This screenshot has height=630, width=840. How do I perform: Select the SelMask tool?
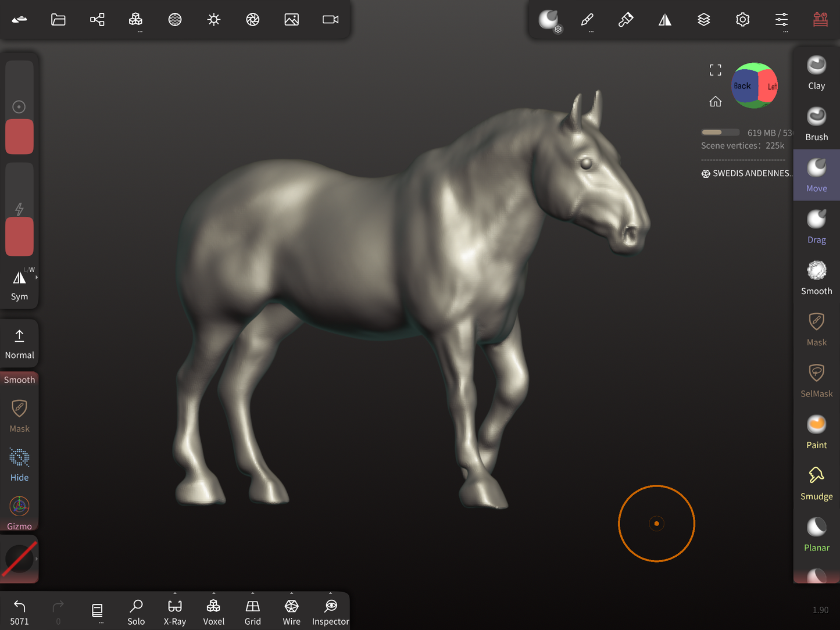click(816, 381)
